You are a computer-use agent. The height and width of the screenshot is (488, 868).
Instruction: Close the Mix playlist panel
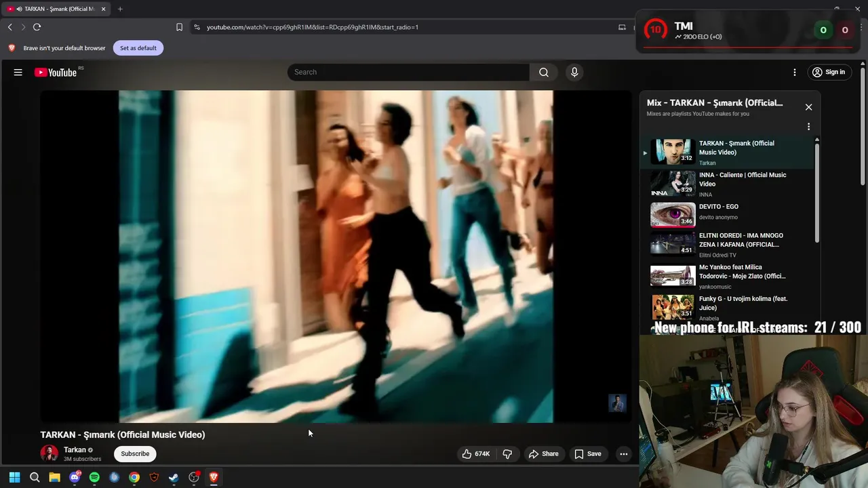808,107
